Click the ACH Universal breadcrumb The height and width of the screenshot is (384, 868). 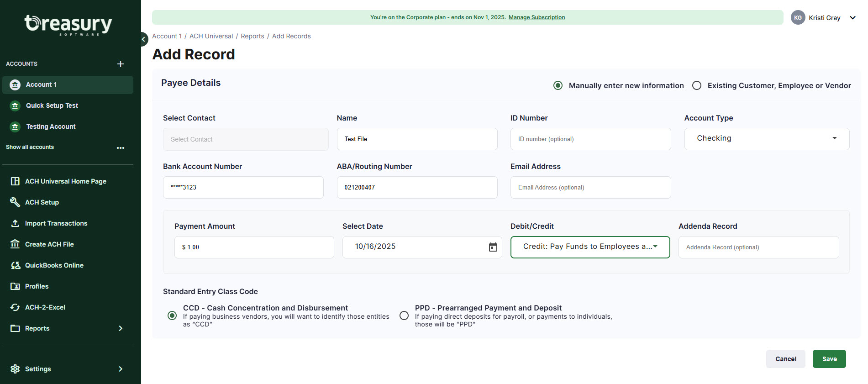(x=211, y=36)
